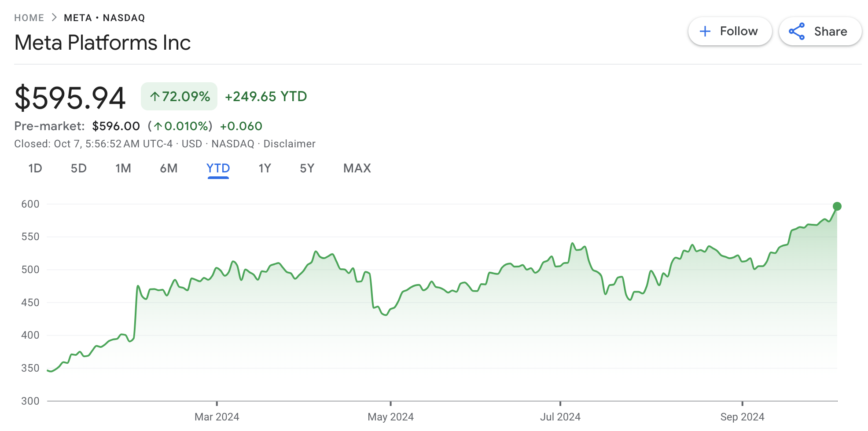Click the META • NASDAQ breadcrumb text
Viewport: 868px width, 431px height.
click(x=104, y=18)
